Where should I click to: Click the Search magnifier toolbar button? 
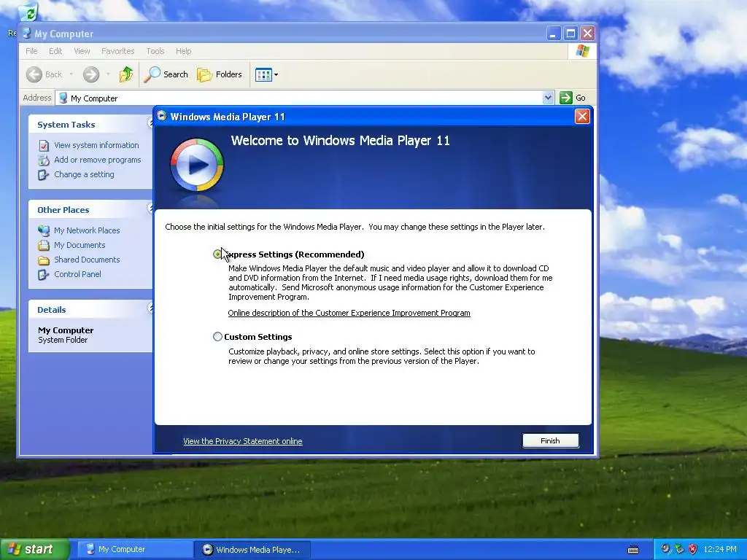[x=166, y=74]
